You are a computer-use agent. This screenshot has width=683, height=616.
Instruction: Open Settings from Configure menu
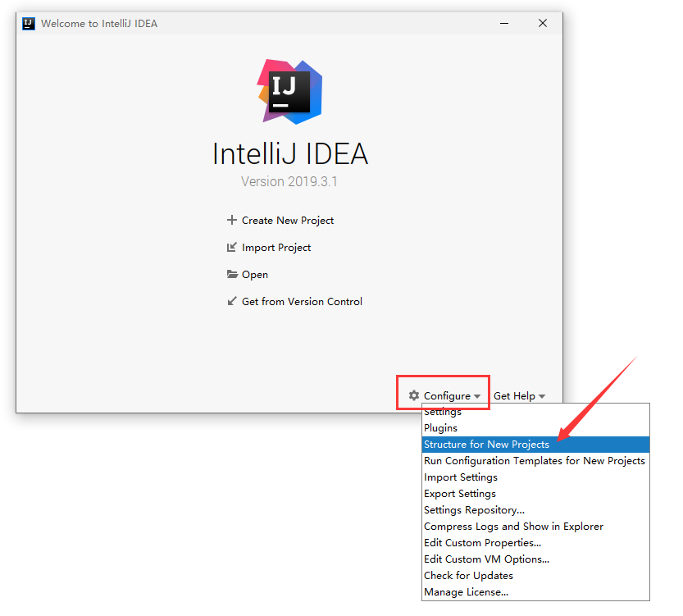[535, 412]
